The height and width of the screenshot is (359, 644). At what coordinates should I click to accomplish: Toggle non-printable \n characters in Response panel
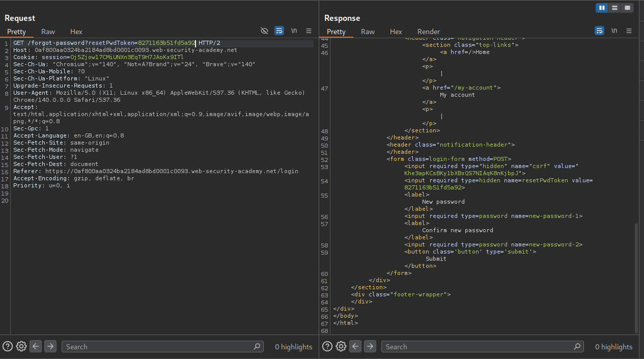(614, 31)
